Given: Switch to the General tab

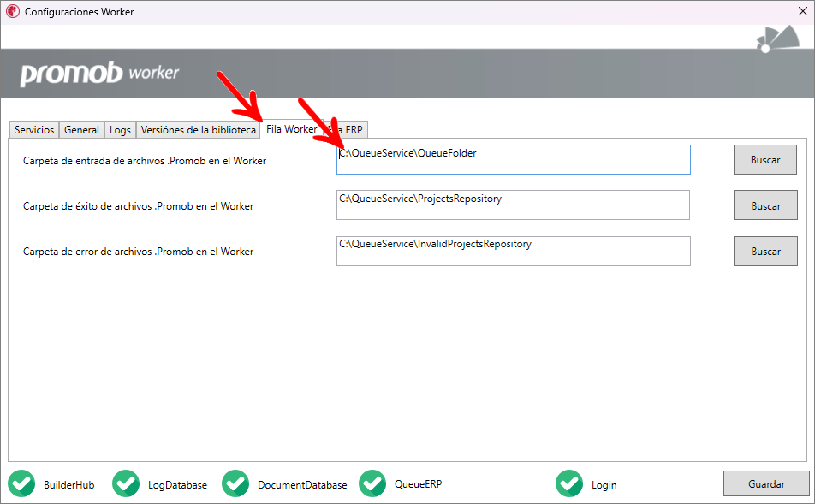Looking at the screenshot, I should pyautogui.click(x=81, y=130).
